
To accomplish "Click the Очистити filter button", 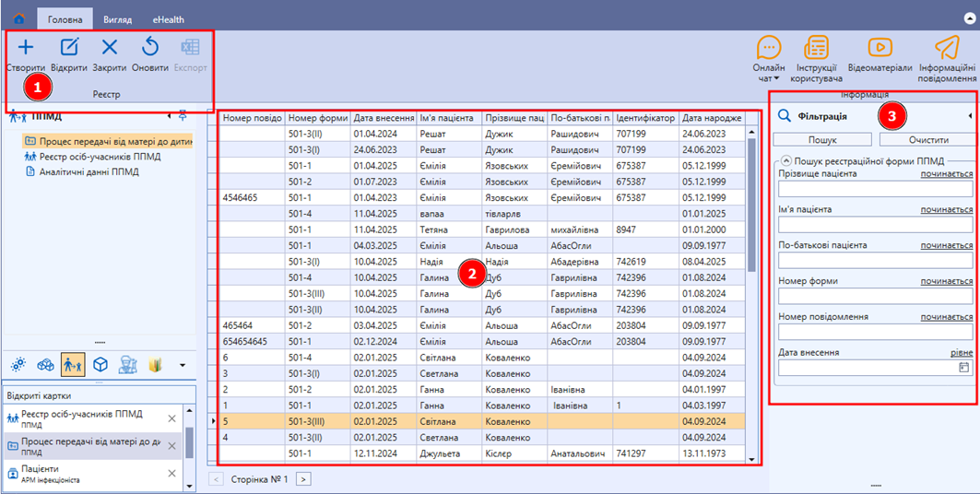I will pos(927,140).
